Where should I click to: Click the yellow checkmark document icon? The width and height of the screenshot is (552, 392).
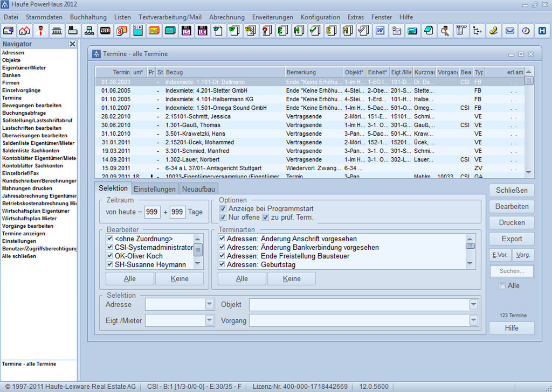pyautogui.click(x=364, y=31)
